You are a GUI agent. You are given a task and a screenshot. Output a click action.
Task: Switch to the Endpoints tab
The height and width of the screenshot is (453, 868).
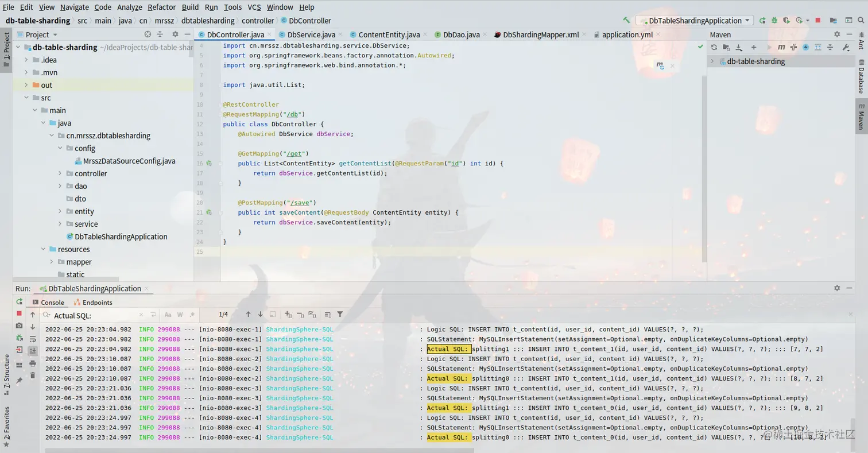tap(93, 302)
